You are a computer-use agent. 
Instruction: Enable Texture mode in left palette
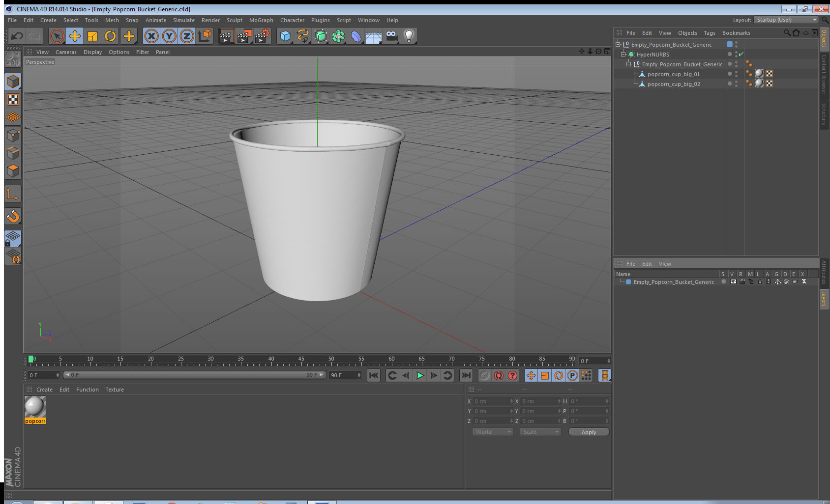(x=13, y=100)
